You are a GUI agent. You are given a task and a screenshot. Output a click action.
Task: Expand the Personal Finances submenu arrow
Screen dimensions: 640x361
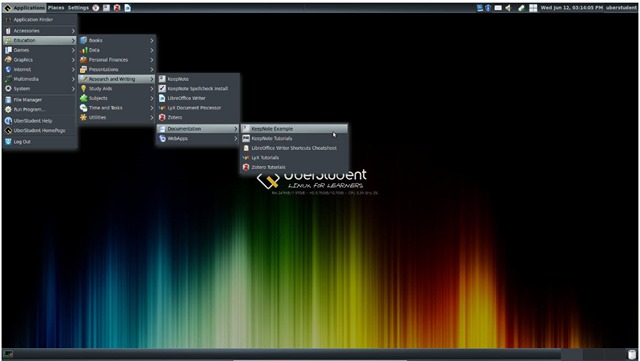pos(151,60)
